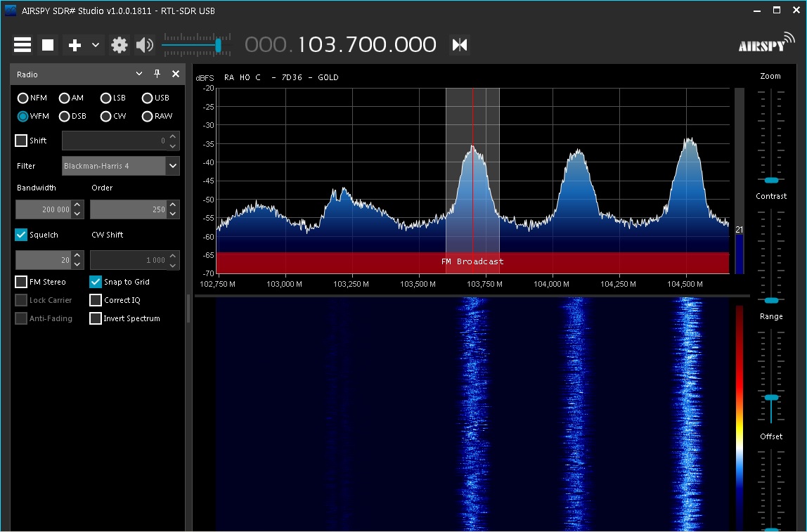This screenshot has height=532, width=807.
Task: Decrease Bandwidth with down arrow
Action: point(77,214)
